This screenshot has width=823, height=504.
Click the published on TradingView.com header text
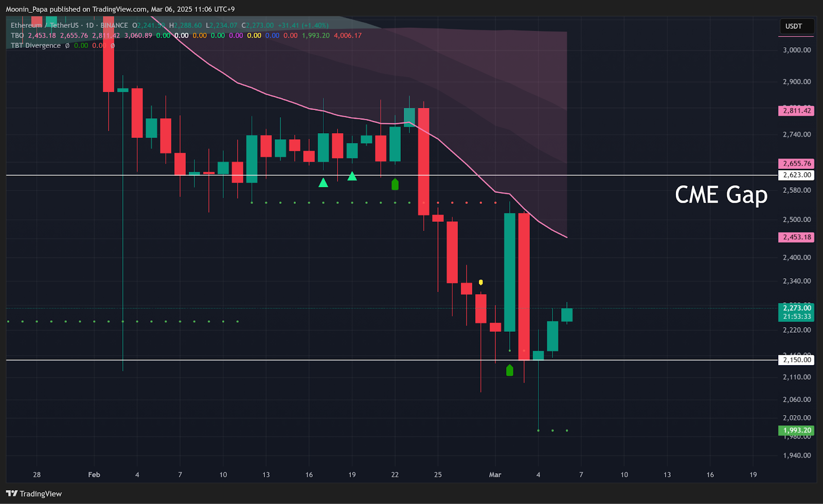coord(120,9)
